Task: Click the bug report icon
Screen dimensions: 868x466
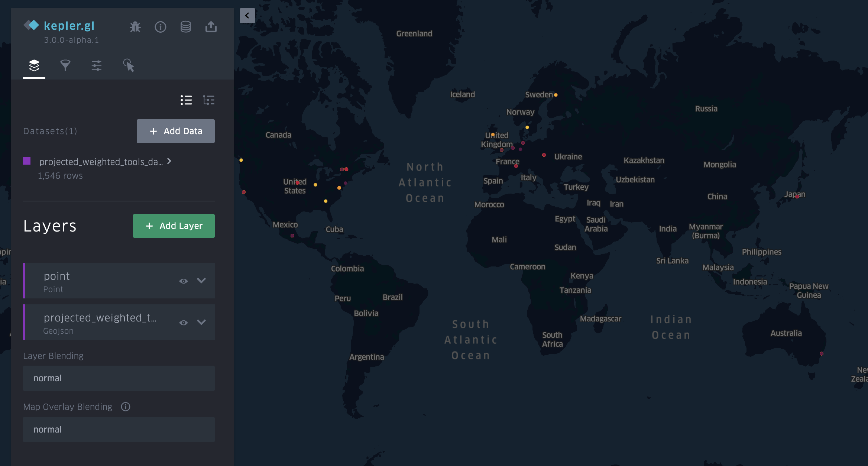Action: coord(135,27)
